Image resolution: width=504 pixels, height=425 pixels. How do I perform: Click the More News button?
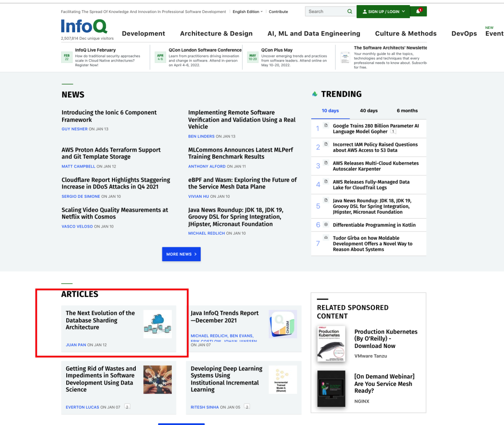[181, 254]
